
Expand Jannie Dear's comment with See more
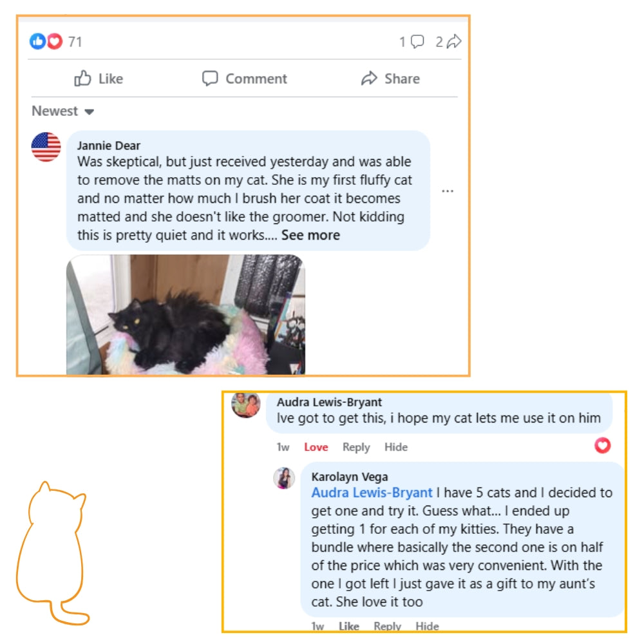310,235
